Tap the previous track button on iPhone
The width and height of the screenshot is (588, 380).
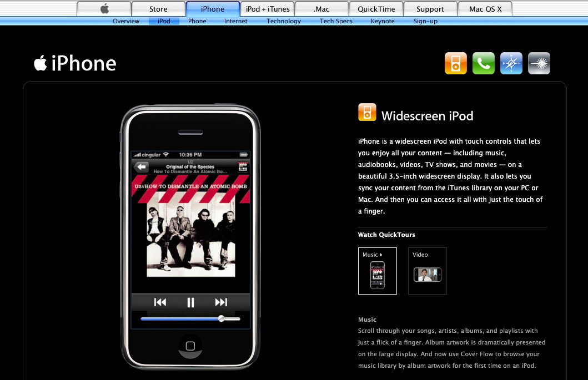(160, 302)
